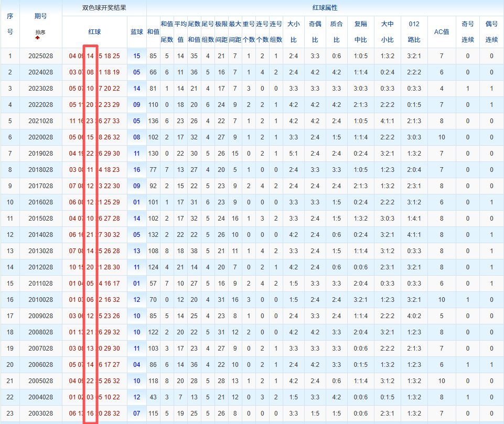
Task: Click the 012路比 column header
Action: tap(414, 32)
